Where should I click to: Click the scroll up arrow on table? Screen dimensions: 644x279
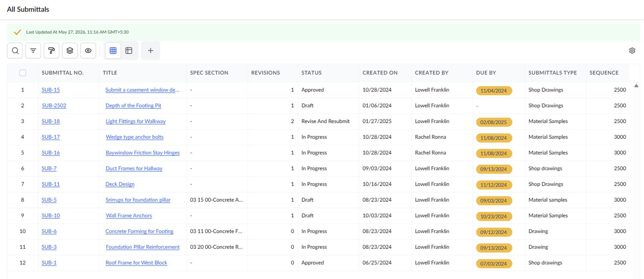click(636, 86)
